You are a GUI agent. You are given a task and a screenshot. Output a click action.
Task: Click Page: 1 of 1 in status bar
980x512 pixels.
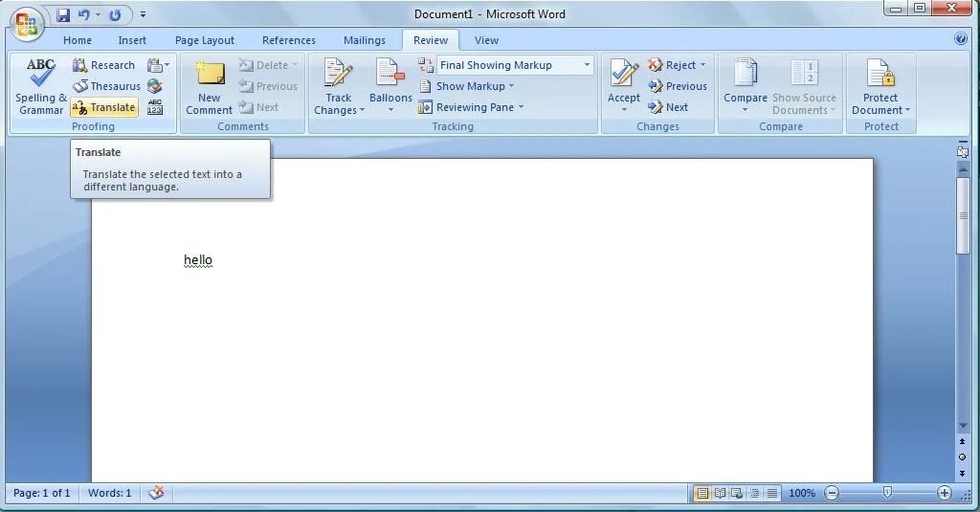[42, 493]
